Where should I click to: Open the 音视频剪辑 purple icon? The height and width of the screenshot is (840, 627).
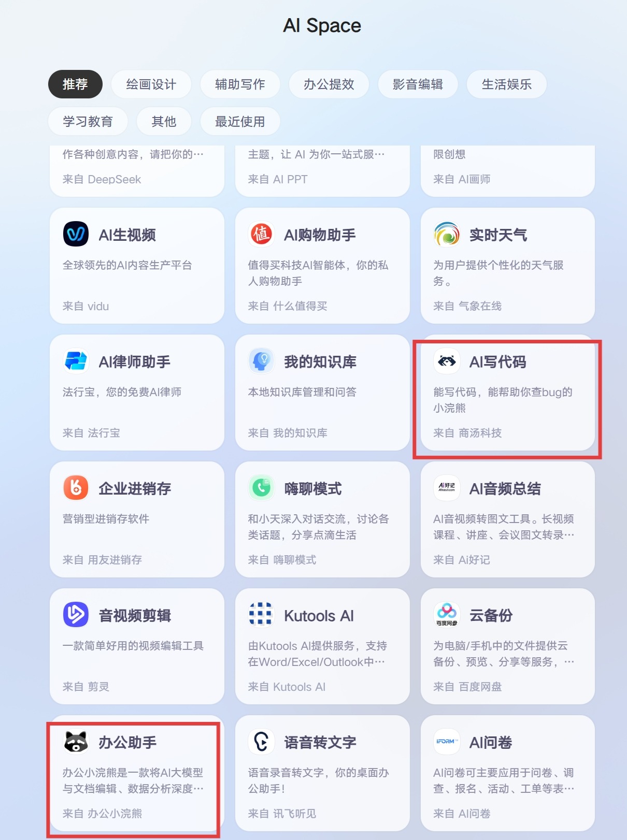tap(76, 615)
